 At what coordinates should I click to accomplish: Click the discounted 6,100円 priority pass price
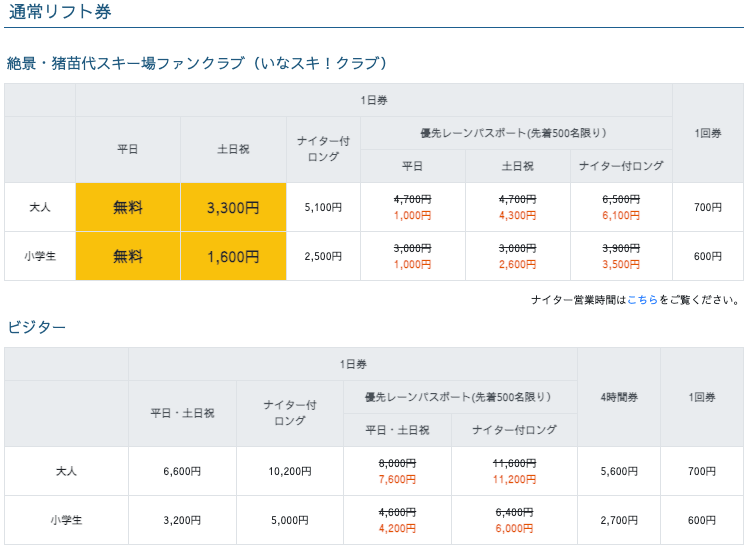621,216
